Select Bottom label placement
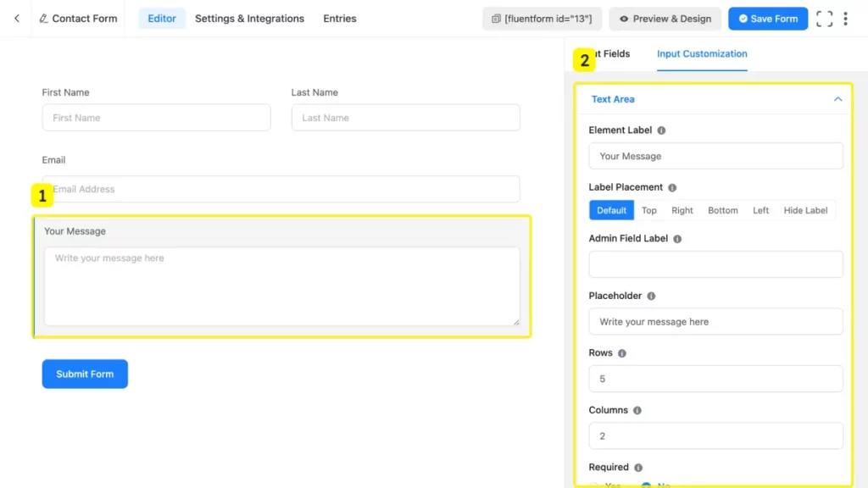Screen dimensions: 868x488 point(722,210)
